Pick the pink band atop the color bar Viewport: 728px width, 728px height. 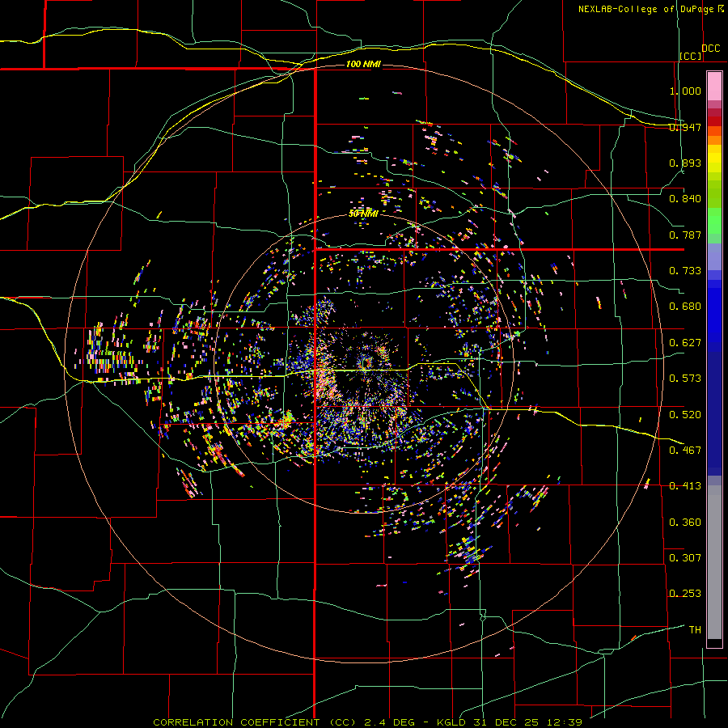pos(714,87)
